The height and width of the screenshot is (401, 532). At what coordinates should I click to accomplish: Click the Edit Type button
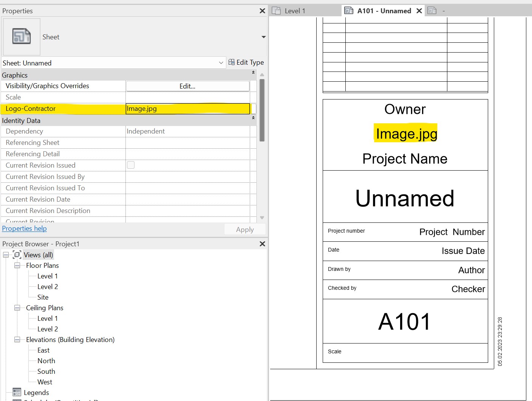point(246,62)
